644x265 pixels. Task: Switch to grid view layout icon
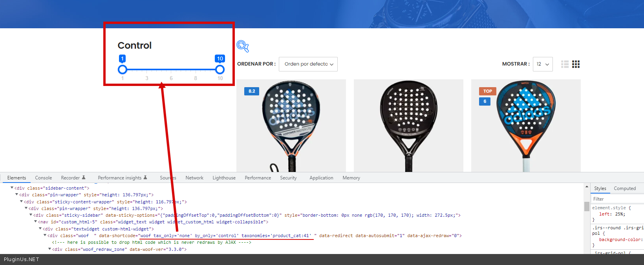point(576,64)
